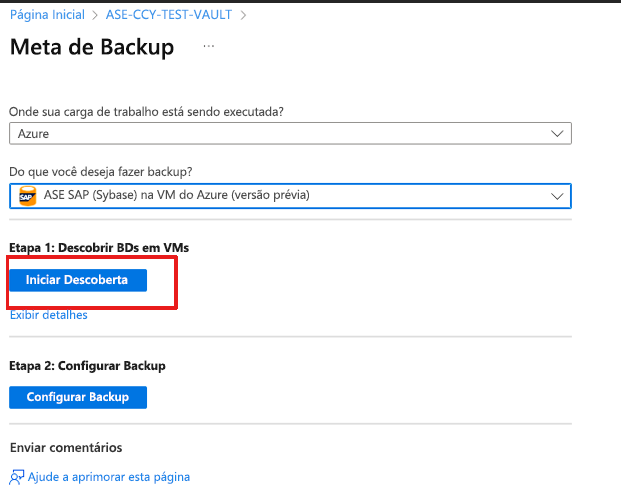Expand the Azure dropdown using its arrow
Screen dimensions: 621x503
pyautogui.click(x=558, y=134)
